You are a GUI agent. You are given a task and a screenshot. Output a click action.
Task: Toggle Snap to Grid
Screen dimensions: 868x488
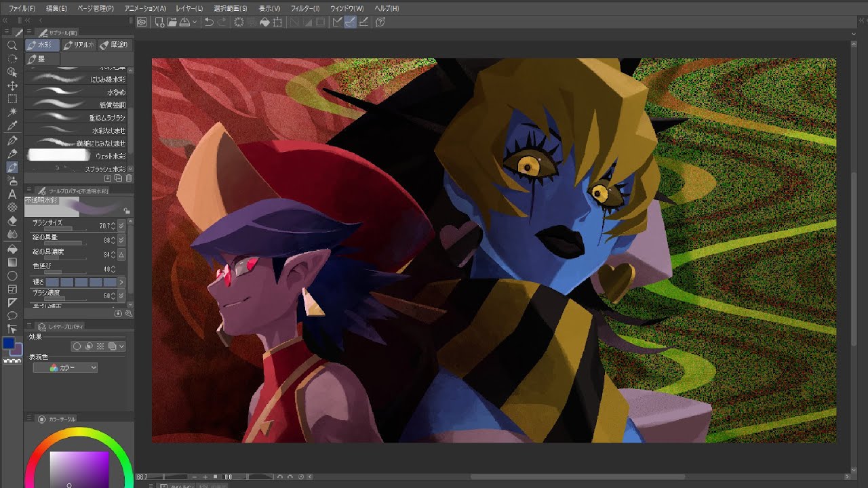tap(363, 22)
